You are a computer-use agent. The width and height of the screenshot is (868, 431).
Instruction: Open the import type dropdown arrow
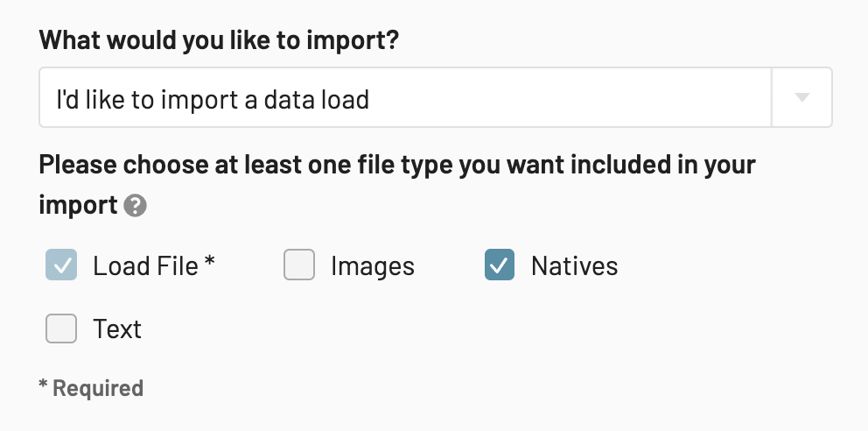point(802,97)
